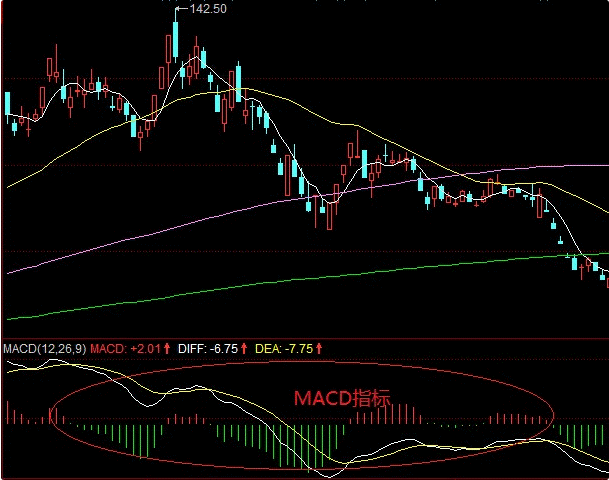The height and width of the screenshot is (480, 609).
Task: Select the red MACD指标 annotation text
Action: pyautogui.click(x=338, y=398)
